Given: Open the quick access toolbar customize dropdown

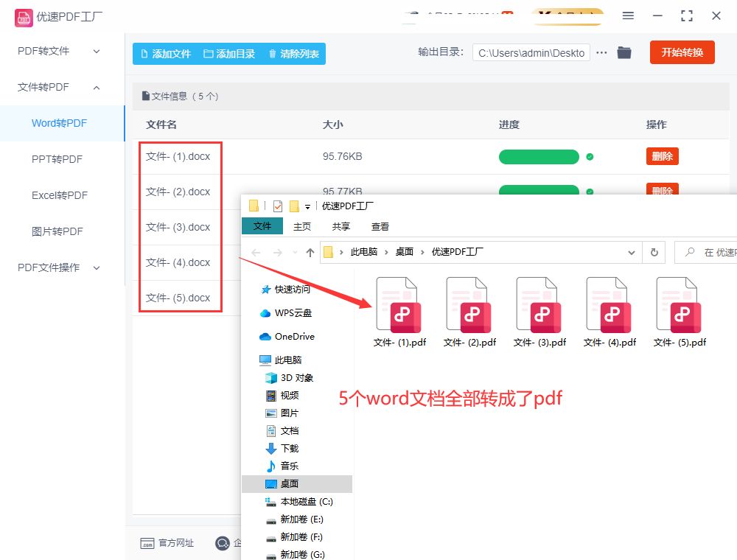Looking at the screenshot, I should point(307,206).
